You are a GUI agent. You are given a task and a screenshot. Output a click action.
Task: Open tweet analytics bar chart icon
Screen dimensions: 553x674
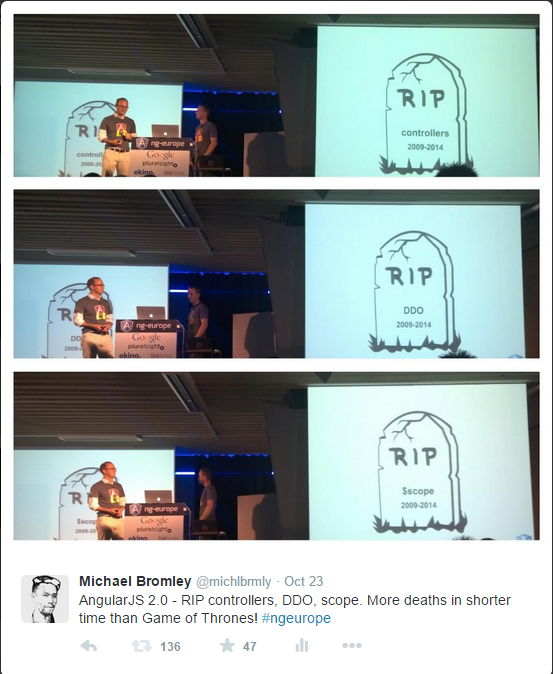point(302,645)
